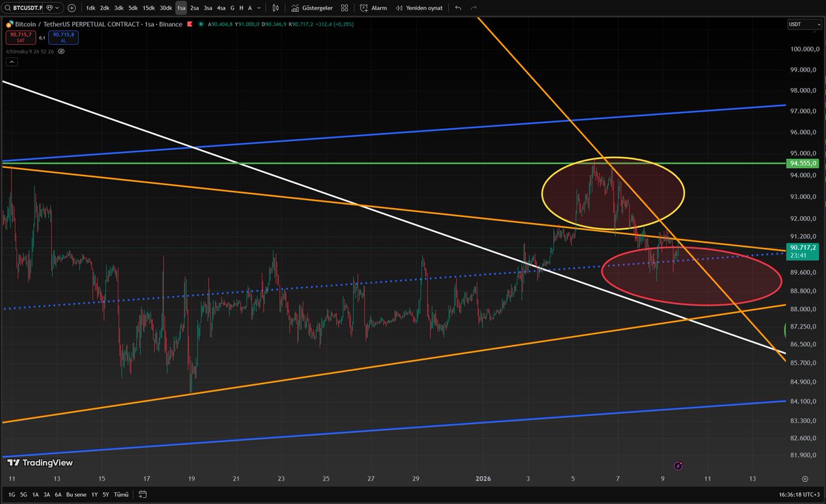Image resolution: width=826 pixels, height=504 pixels.
Task: Switch to the 15dk timeframe
Action: click(149, 8)
